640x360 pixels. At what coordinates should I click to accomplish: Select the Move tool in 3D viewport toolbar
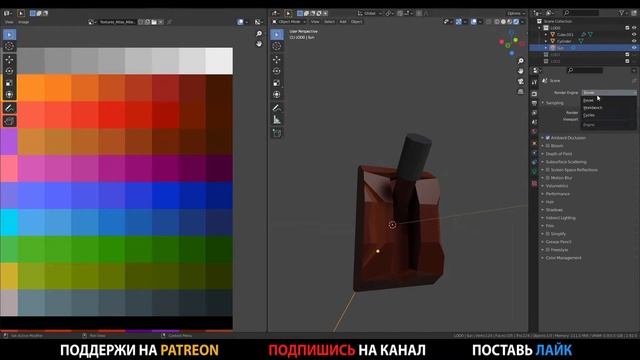[x=277, y=60]
